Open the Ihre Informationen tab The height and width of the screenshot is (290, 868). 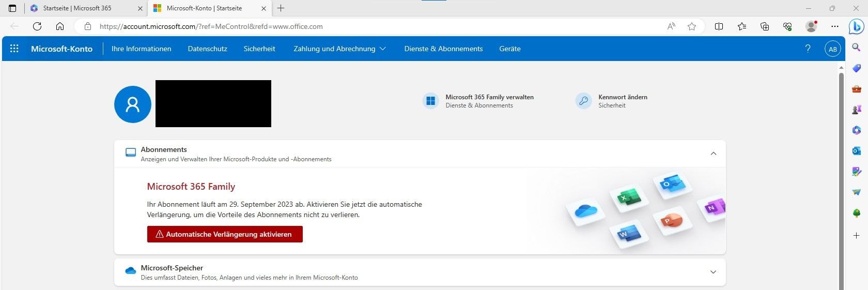[141, 49]
